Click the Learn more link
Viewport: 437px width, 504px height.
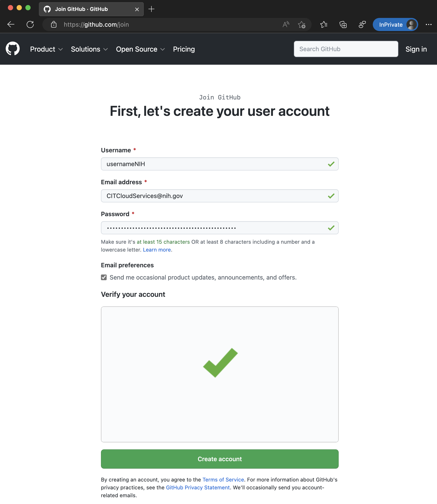(x=156, y=250)
